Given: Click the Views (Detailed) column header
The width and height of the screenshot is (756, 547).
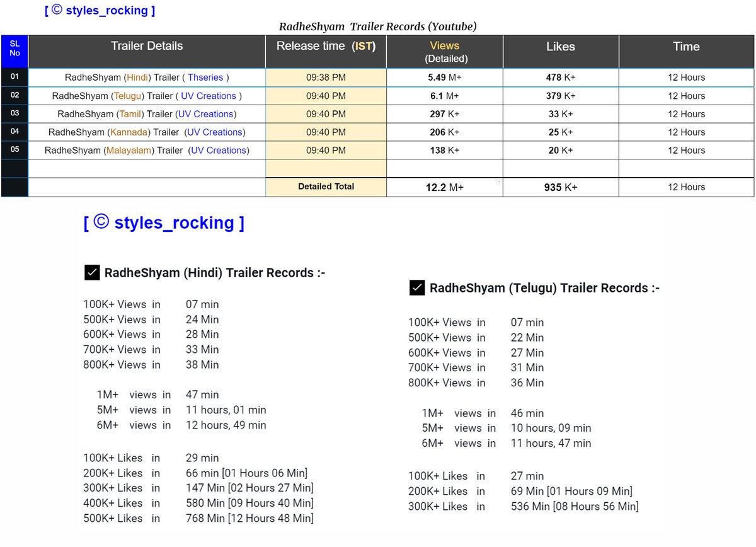Looking at the screenshot, I should (445, 52).
